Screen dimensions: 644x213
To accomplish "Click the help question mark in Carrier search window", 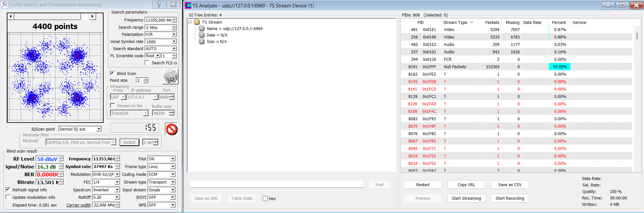I will pyautogui.click(x=159, y=5).
